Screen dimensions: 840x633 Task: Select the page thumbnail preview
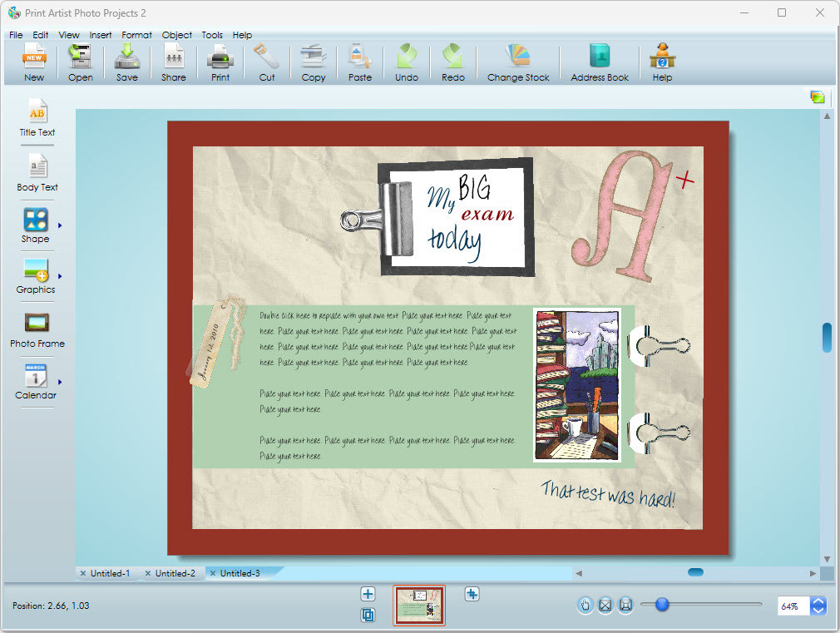[x=419, y=606]
